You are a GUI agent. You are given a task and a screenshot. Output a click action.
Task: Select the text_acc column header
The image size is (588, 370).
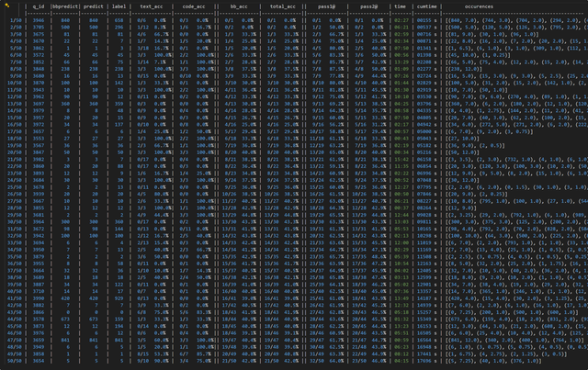point(151,6)
